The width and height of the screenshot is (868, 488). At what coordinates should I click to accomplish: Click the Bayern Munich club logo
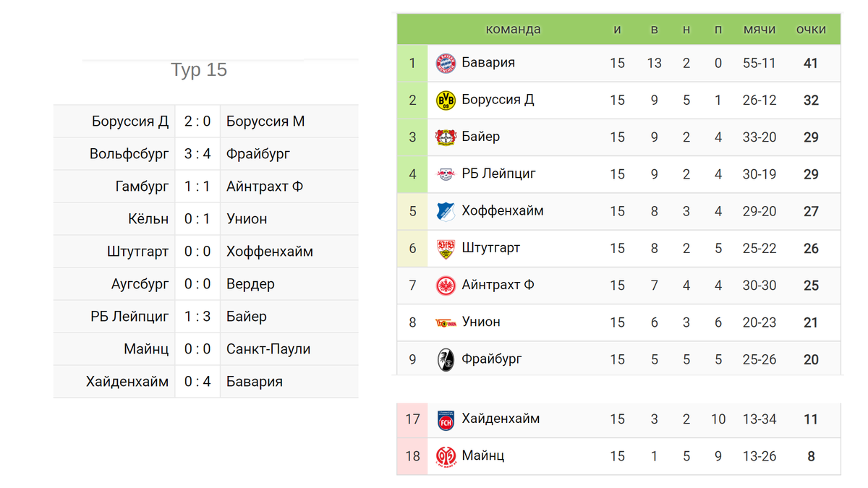(446, 63)
